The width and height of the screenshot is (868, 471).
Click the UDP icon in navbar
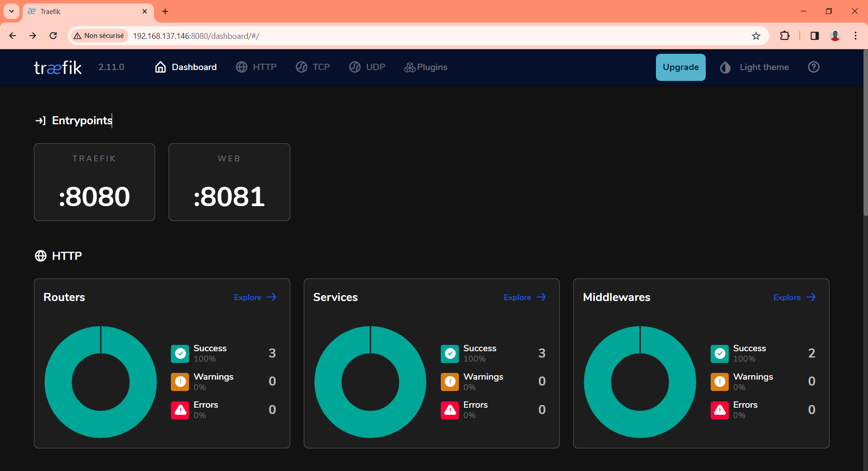(355, 67)
